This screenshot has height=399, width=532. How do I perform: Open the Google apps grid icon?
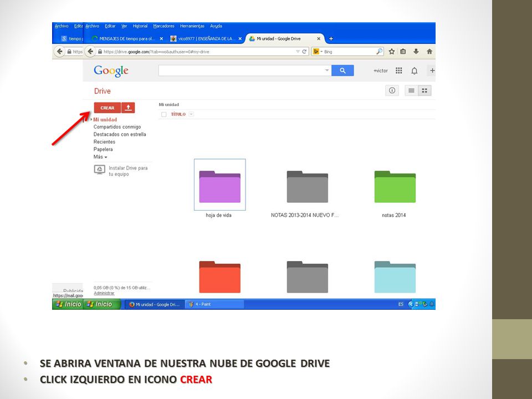(398, 70)
